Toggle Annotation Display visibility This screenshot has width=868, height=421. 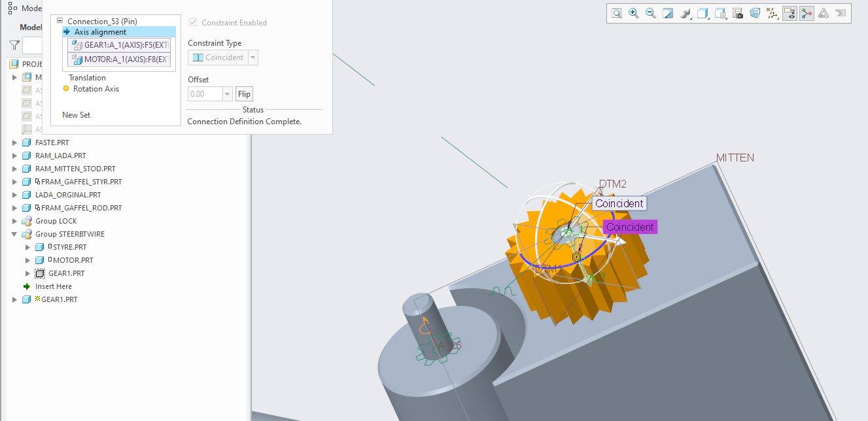(x=790, y=13)
